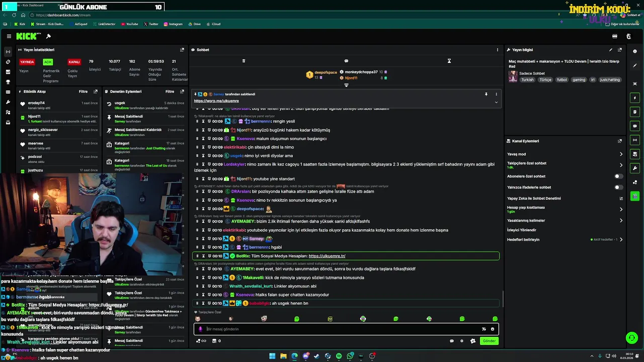The height and width of the screenshot is (362, 644).
Task: Edit stream info with the pencil icon
Action: (x=611, y=50)
